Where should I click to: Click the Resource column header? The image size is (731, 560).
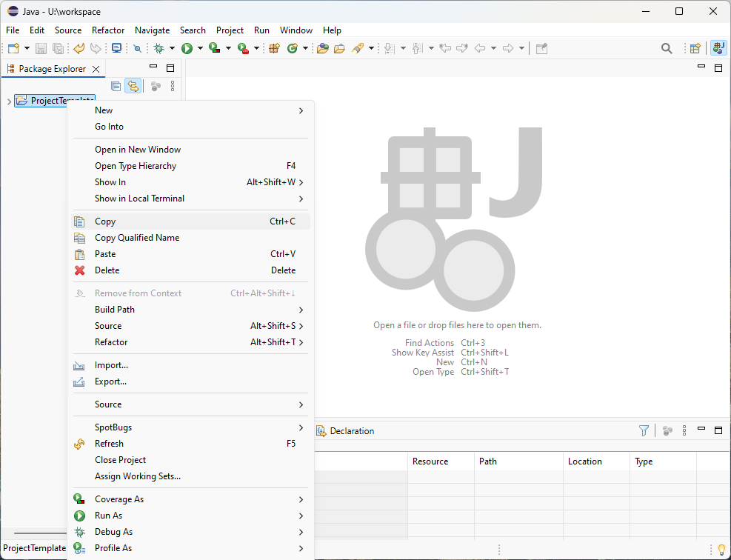coord(430,461)
